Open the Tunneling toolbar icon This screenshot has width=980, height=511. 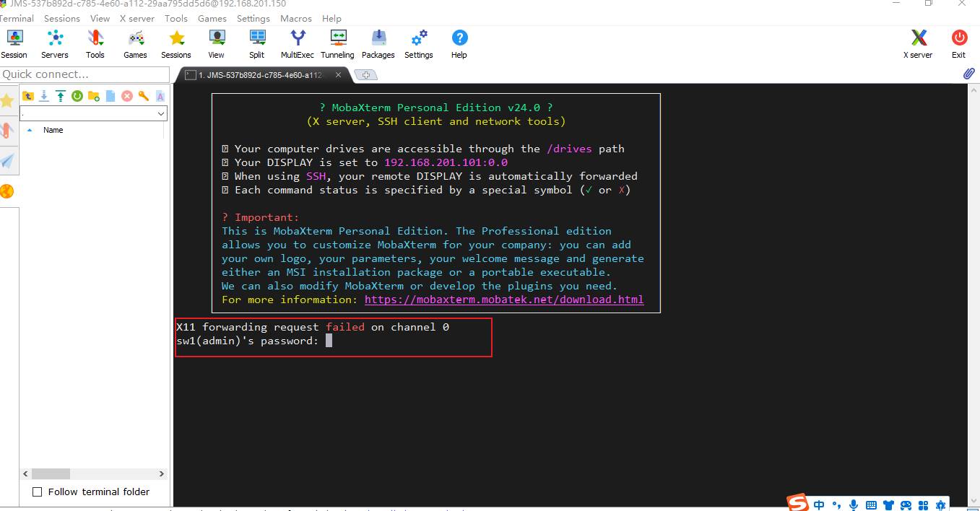point(337,44)
